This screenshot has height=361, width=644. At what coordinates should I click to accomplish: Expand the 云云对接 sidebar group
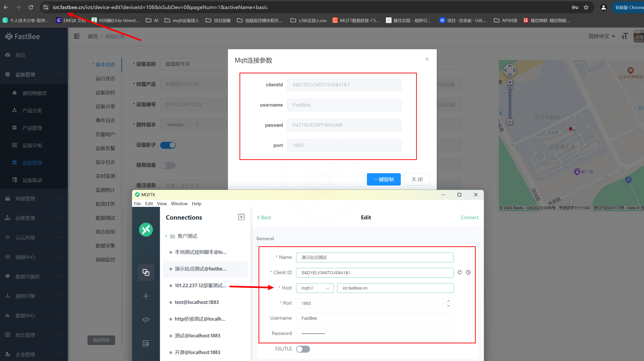(x=34, y=237)
